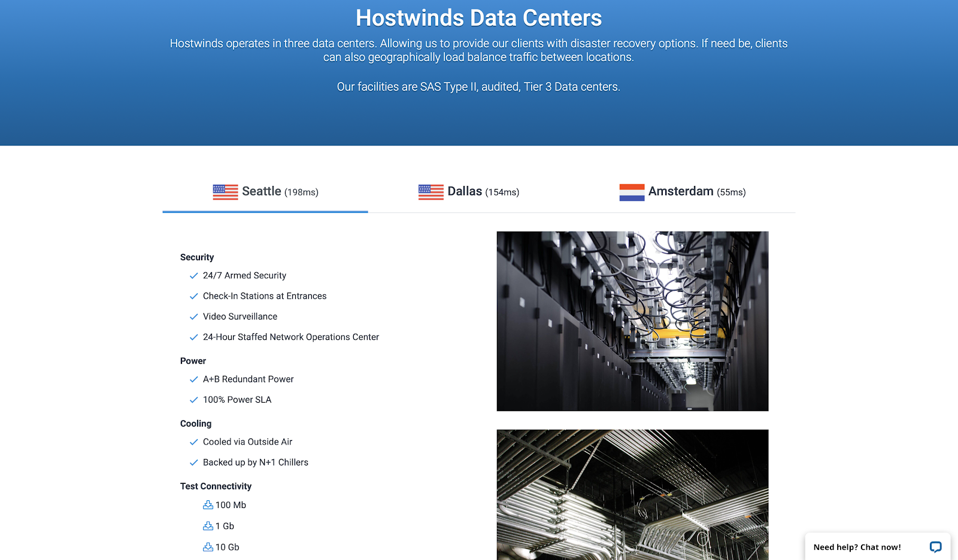Click the 'A+B Redundant Power' text
Viewport: 958px width, 560px height.
[x=248, y=379]
